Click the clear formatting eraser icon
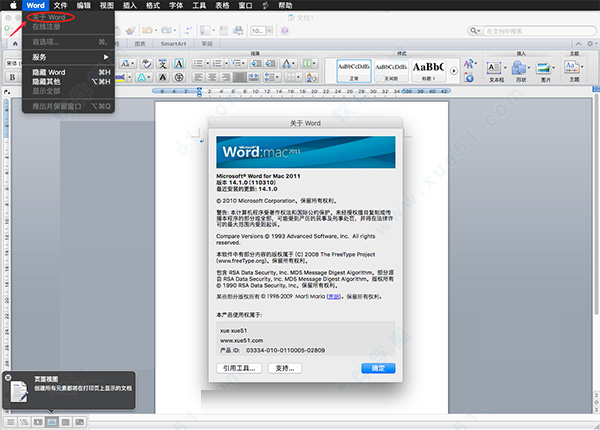600x430 pixels. tap(146, 64)
